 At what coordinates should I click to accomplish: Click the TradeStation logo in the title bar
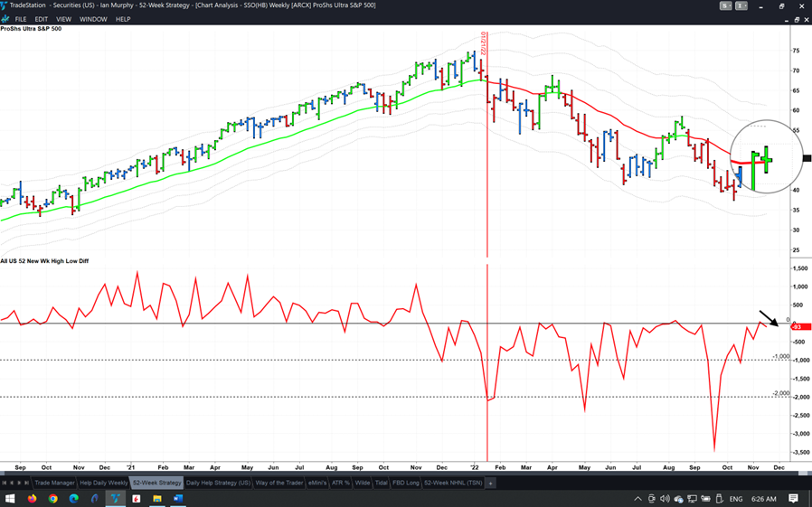click(5, 5)
